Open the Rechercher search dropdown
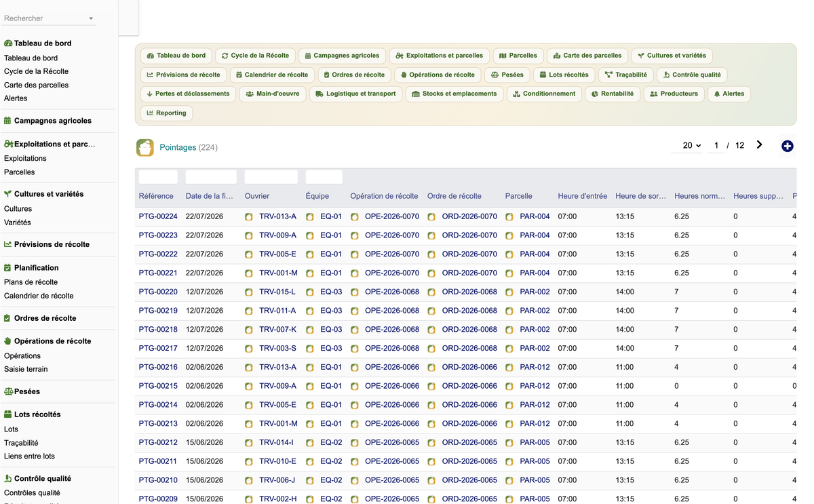 click(50, 18)
